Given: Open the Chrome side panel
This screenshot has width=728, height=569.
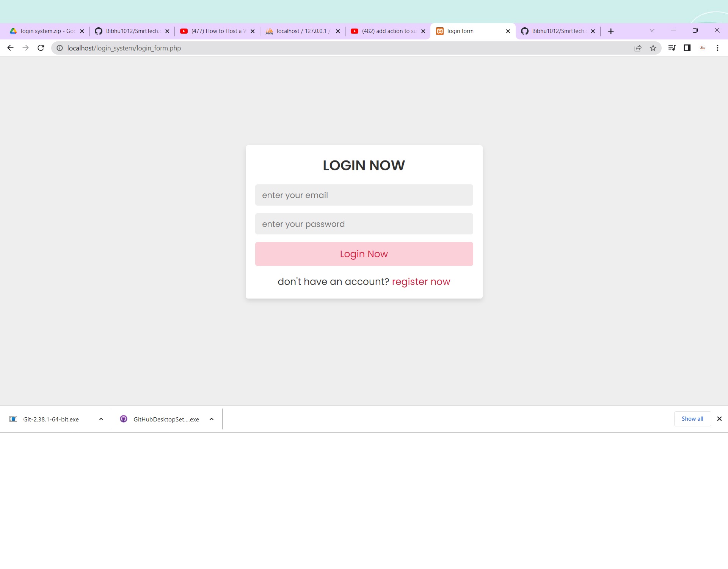Looking at the screenshot, I should (x=687, y=48).
